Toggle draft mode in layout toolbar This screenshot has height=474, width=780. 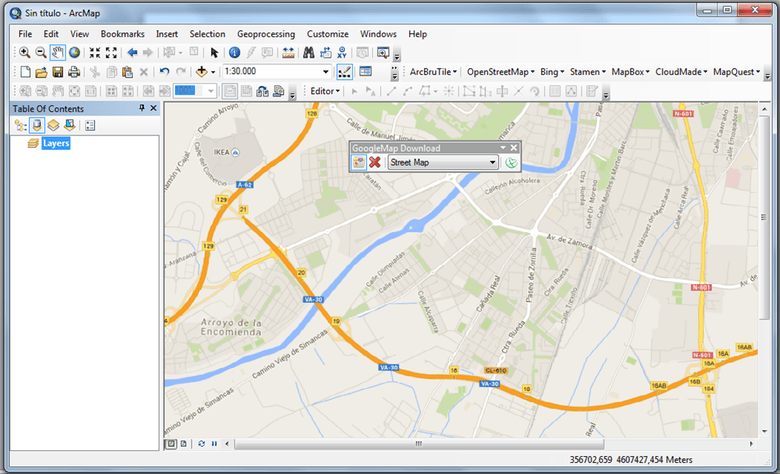point(230,91)
